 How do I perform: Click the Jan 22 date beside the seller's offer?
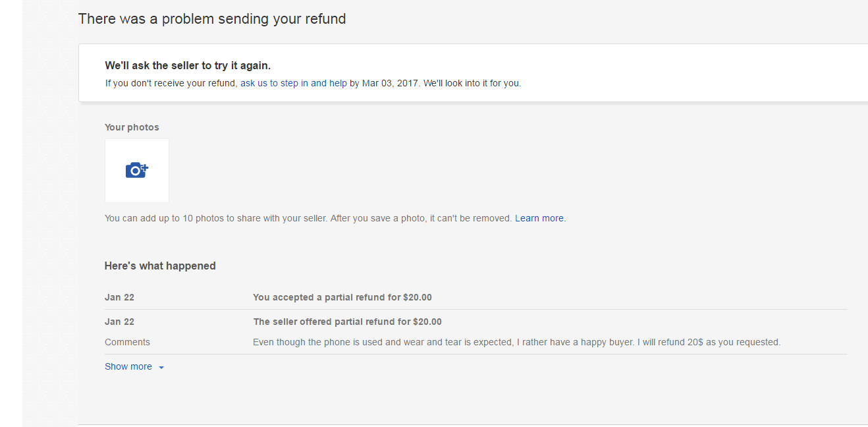[119, 322]
